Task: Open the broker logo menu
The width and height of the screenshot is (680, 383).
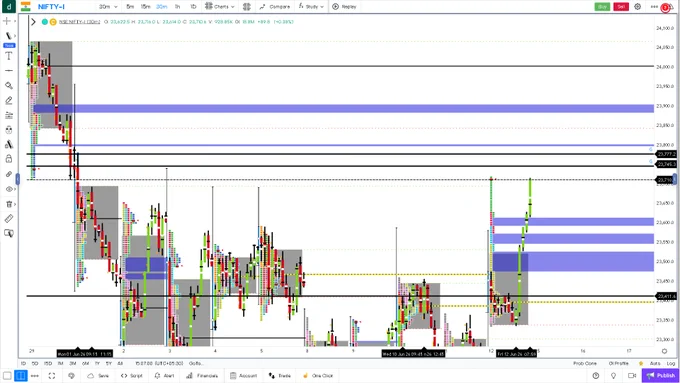Action: click(x=9, y=7)
